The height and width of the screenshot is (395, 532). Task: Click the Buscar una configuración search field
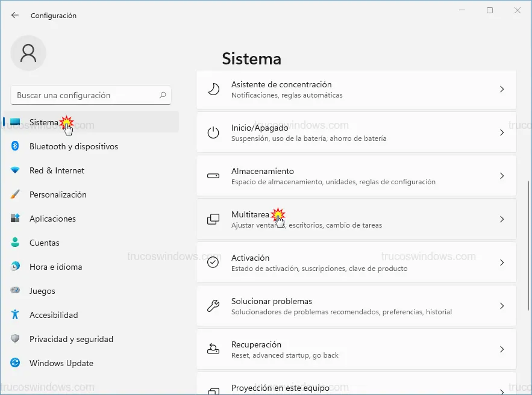84,95
